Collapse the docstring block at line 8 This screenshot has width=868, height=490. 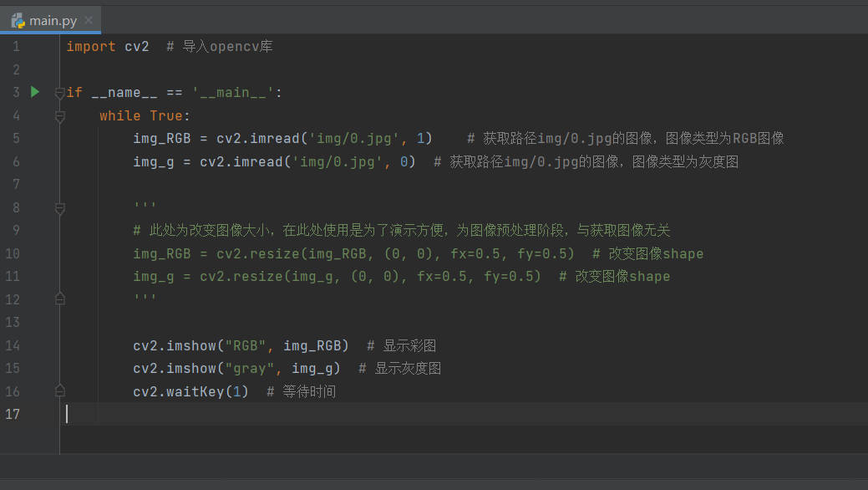pyautogui.click(x=58, y=207)
